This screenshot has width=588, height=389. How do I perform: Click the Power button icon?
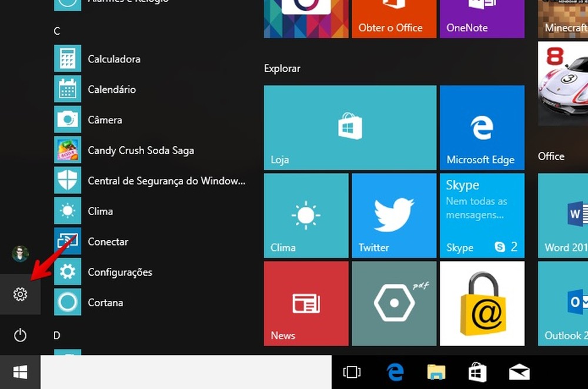pos(20,335)
